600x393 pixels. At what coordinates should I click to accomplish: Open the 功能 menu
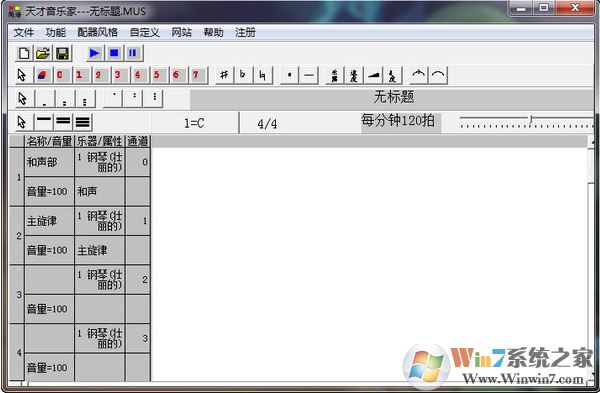click(x=55, y=33)
